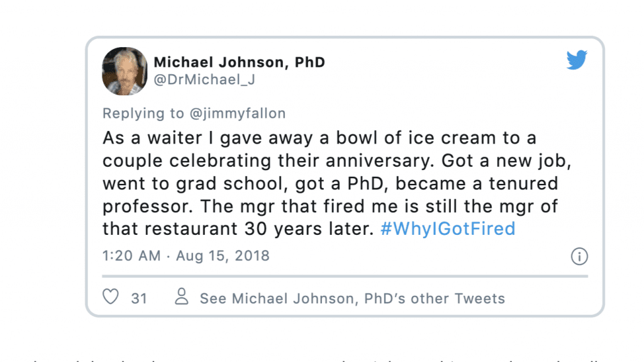This screenshot has height=362, width=644.
Task: Click the '30 years later' phrase
Action: click(309, 229)
